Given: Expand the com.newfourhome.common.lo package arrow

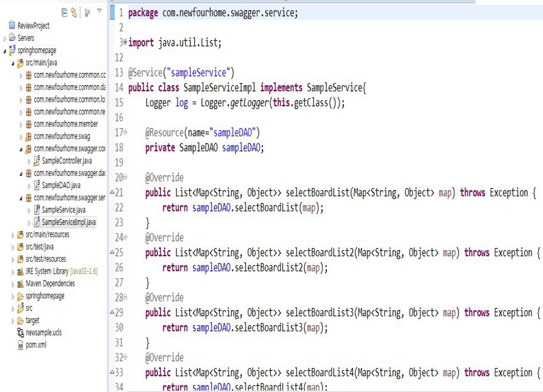Looking at the screenshot, I should (21, 101).
